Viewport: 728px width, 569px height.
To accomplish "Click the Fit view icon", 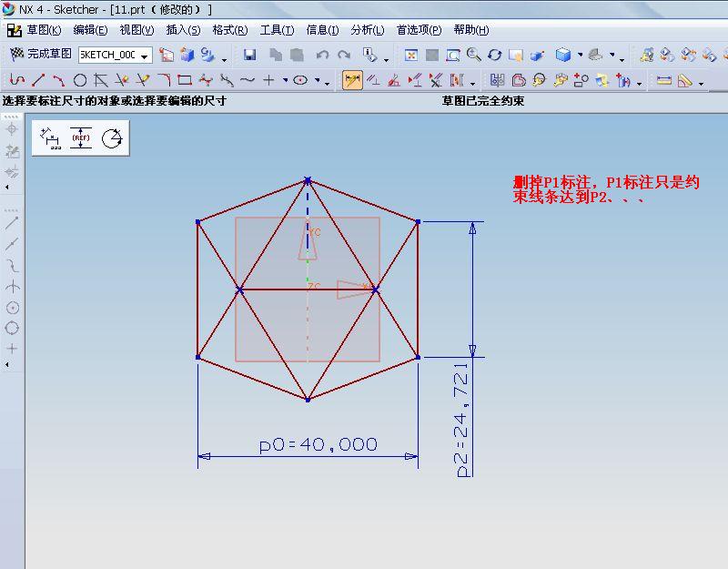I will coord(411,56).
